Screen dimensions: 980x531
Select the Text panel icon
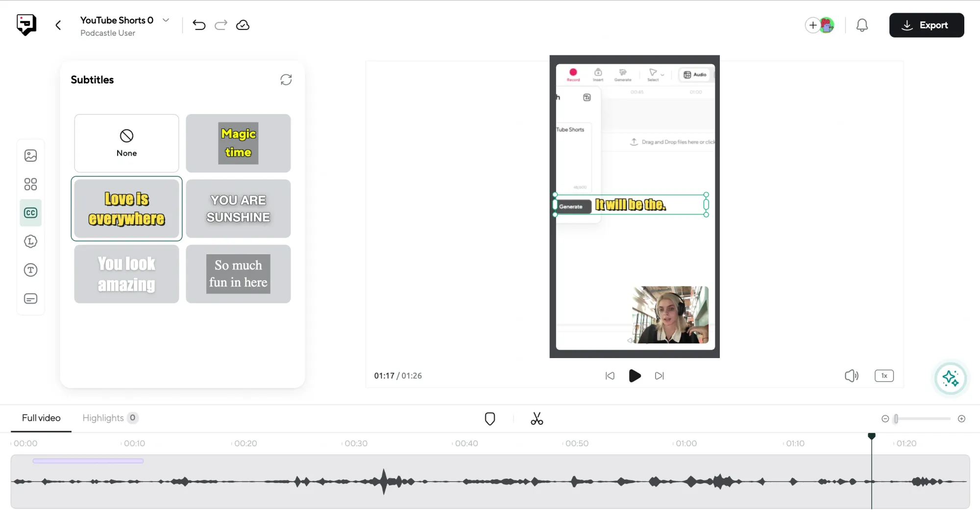point(30,270)
